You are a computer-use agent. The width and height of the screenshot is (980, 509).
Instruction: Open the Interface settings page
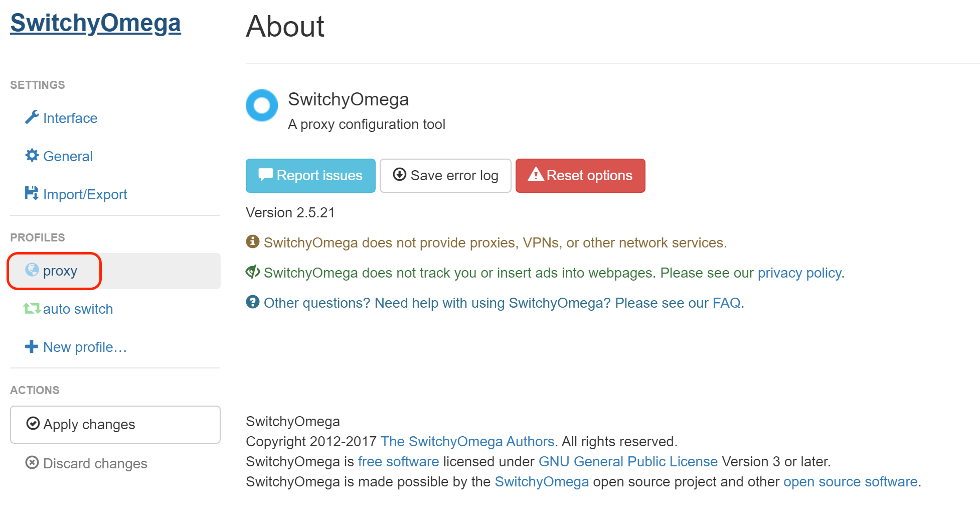click(70, 118)
